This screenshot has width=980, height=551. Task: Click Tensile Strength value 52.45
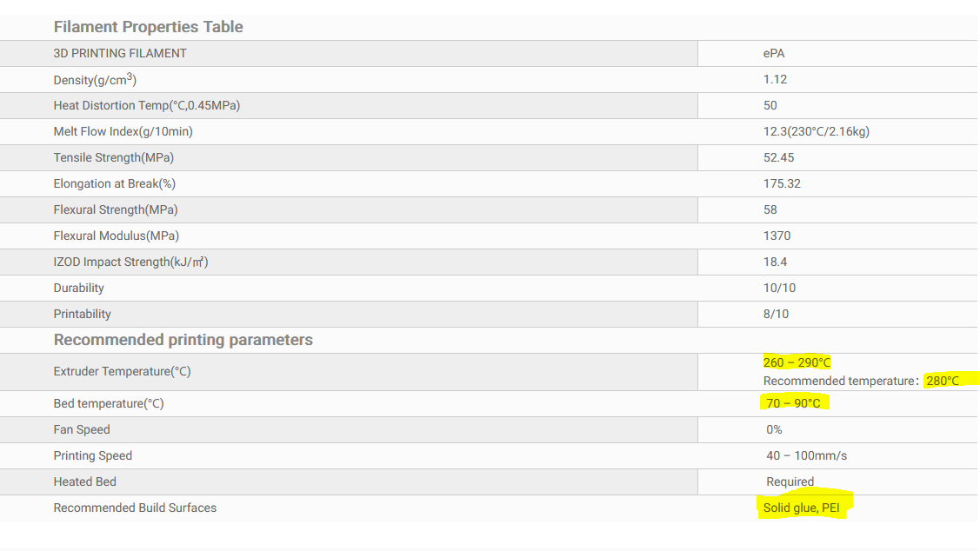pyautogui.click(x=779, y=157)
